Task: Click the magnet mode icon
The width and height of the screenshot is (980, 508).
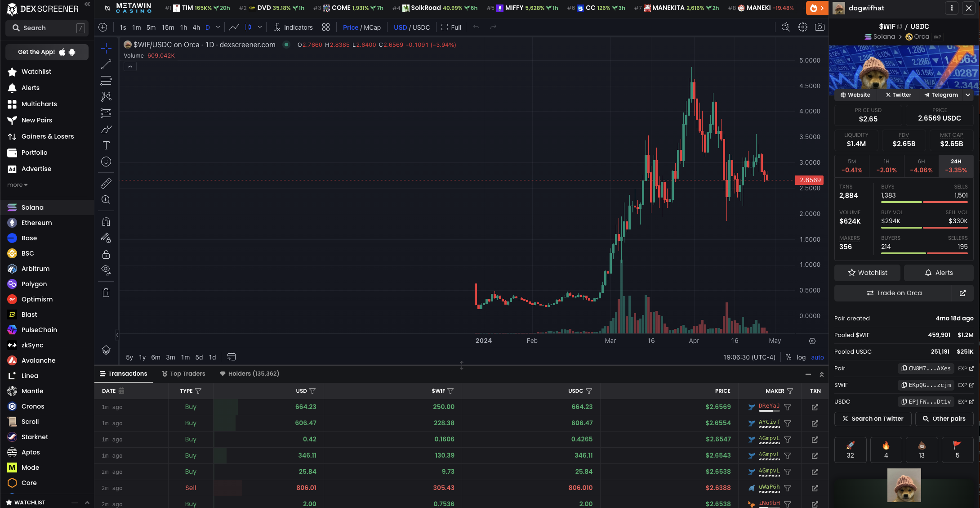Action: (106, 222)
